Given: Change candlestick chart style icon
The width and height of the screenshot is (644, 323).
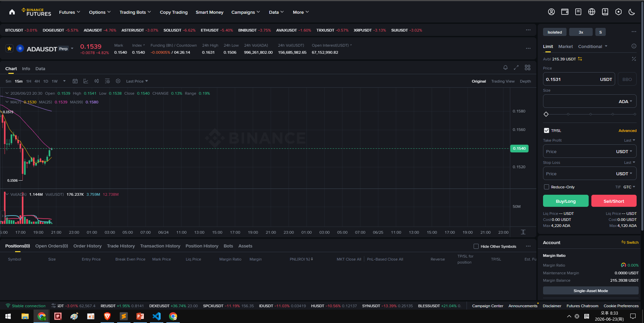Looking at the screenshot, I should [x=96, y=81].
